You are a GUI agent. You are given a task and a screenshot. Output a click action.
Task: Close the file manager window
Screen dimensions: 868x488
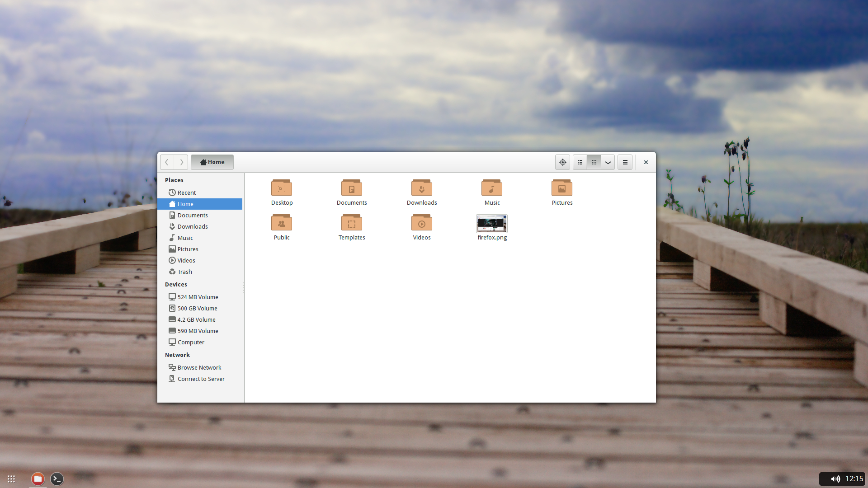coord(646,162)
